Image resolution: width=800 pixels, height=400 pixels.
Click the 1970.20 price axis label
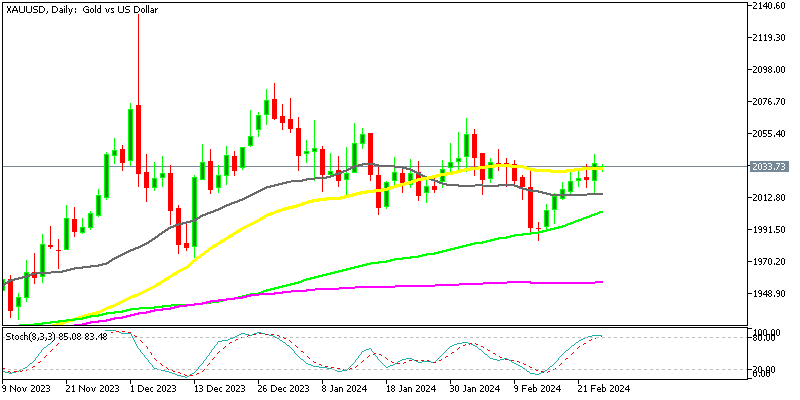[771, 262]
